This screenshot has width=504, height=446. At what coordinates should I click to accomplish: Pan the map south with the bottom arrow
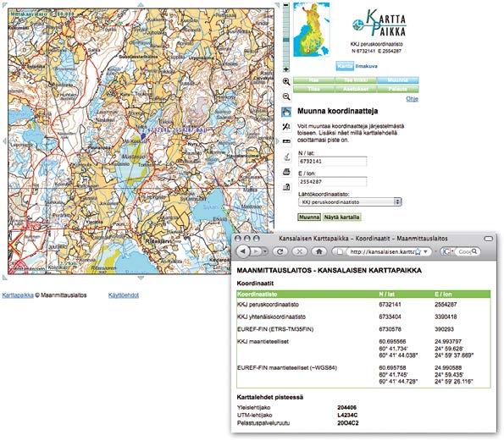[x=141, y=278]
